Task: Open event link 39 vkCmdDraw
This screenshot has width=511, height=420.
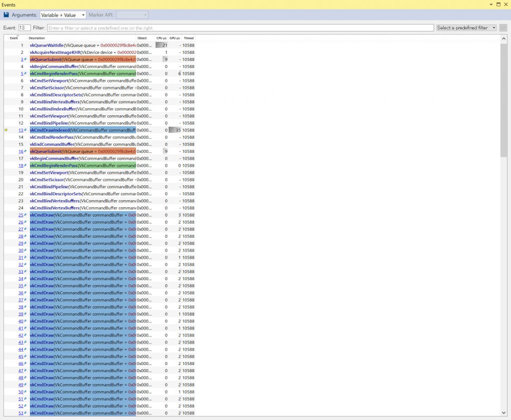Action: pos(21,314)
